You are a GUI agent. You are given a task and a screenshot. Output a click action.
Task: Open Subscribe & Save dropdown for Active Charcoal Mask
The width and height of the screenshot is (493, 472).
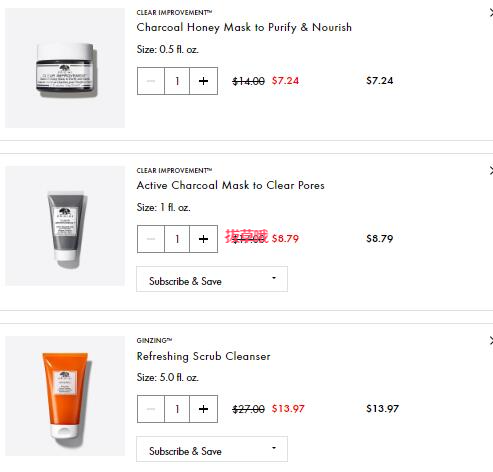tap(212, 279)
